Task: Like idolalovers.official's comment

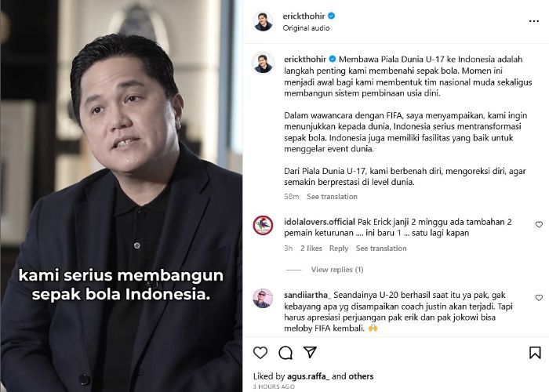Action: 539,224
